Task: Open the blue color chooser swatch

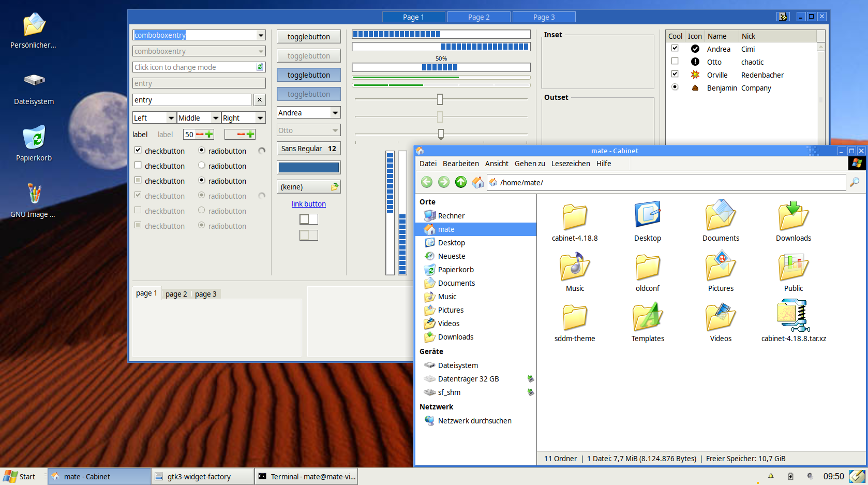Action: point(308,167)
